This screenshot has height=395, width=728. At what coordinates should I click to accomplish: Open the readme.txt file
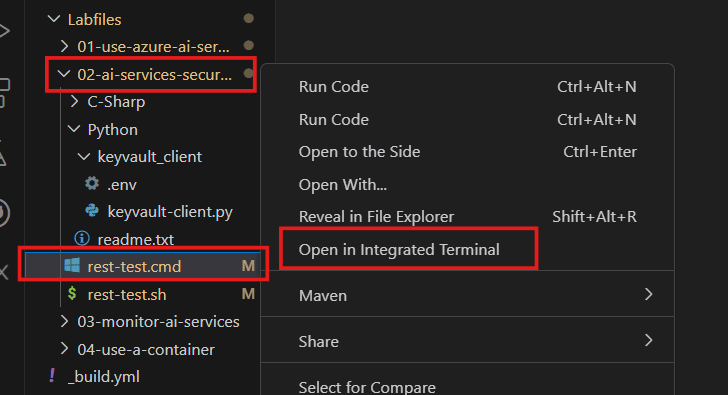(136, 240)
